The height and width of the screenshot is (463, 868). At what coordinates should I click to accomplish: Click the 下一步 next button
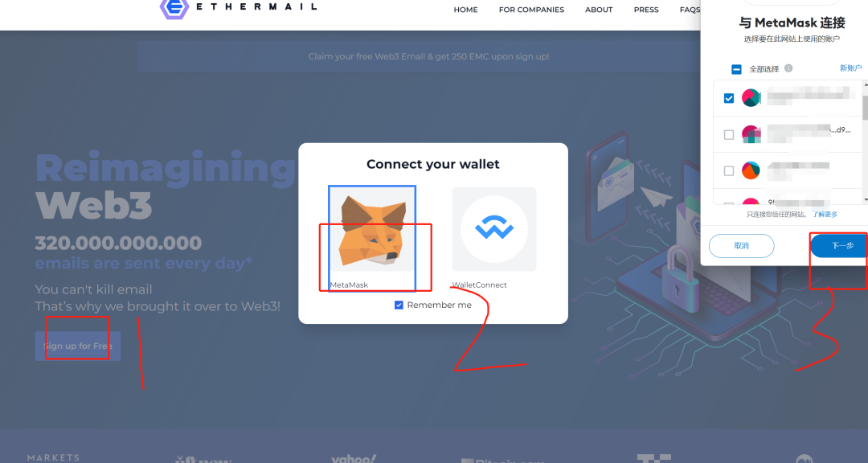pyautogui.click(x=839, y=245)
